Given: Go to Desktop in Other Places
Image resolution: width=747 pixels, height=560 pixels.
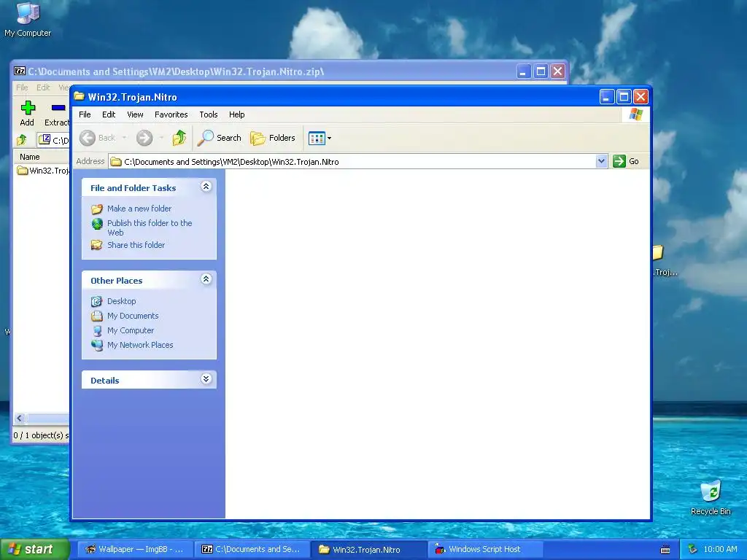Looking at the screenshot, I should [122, 301].
